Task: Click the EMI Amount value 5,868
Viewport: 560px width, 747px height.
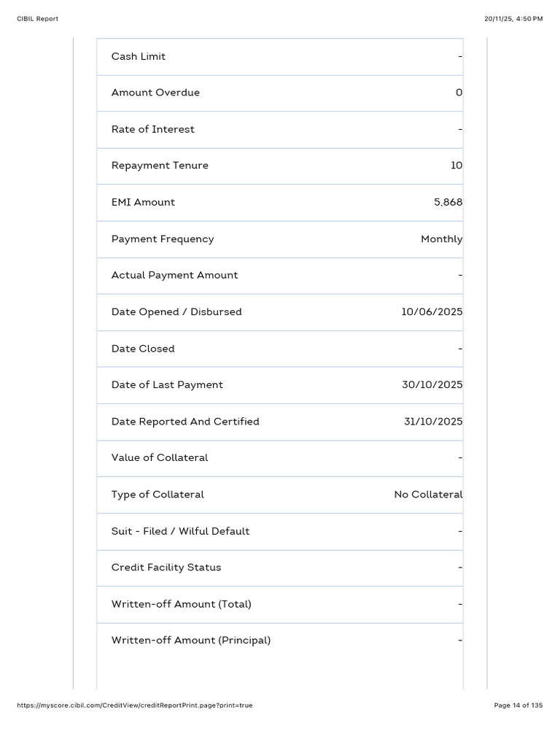Action: pos(448,202)
